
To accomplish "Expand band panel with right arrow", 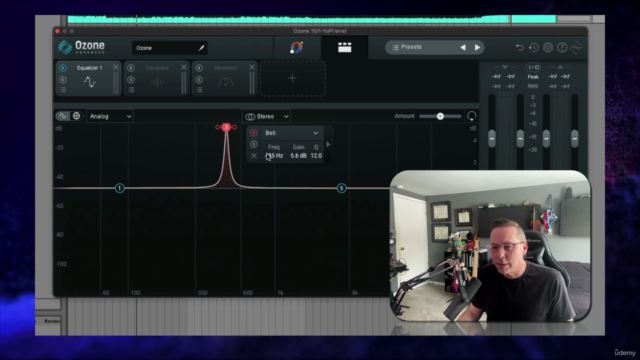I will click(328, 144).
